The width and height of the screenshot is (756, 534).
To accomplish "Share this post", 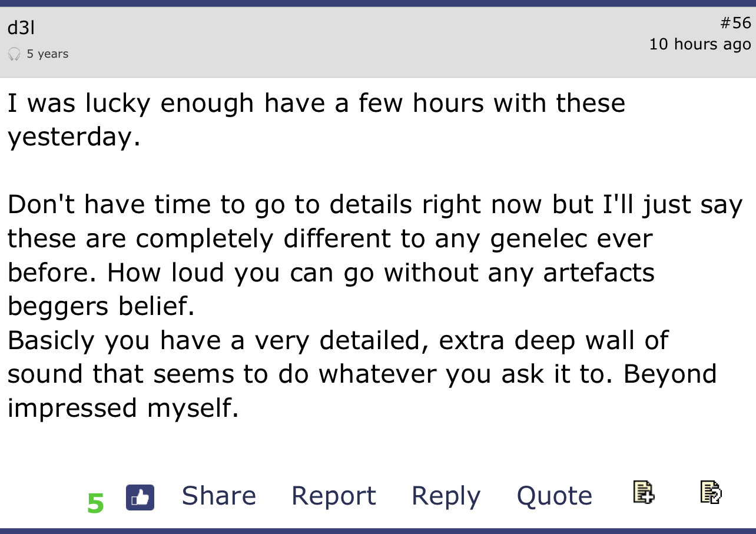I will pyautogui.click(x=219, y=496).
